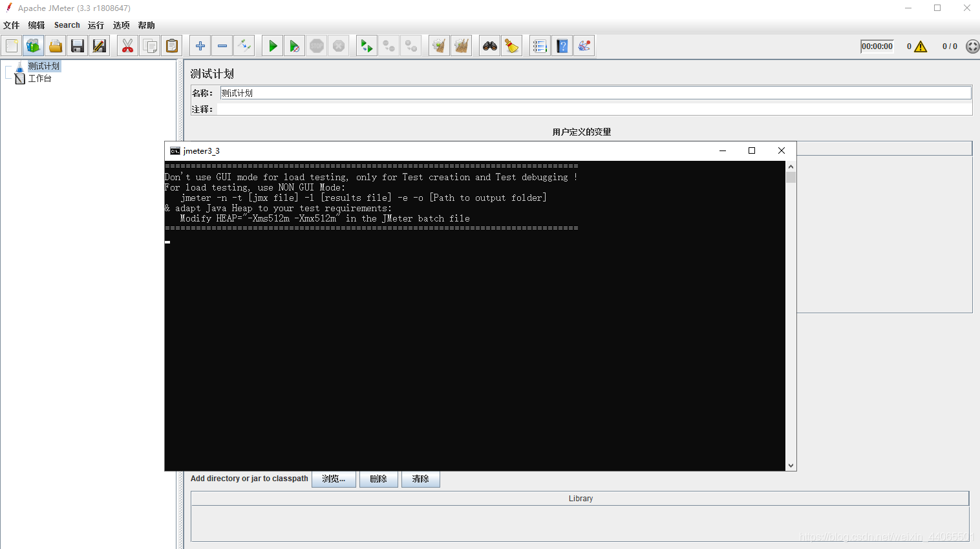
Task: Click Reset Search yellow brush icon
Action: 512,46
